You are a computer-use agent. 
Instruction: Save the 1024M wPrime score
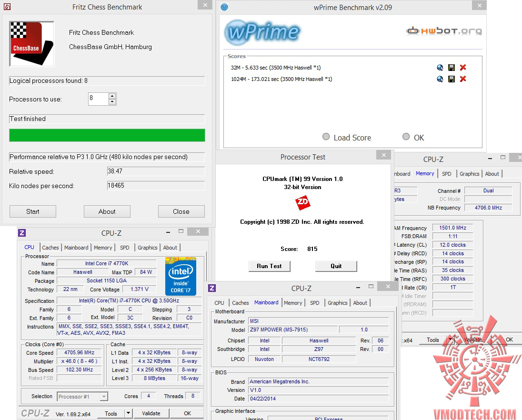[x=452, y=79]
